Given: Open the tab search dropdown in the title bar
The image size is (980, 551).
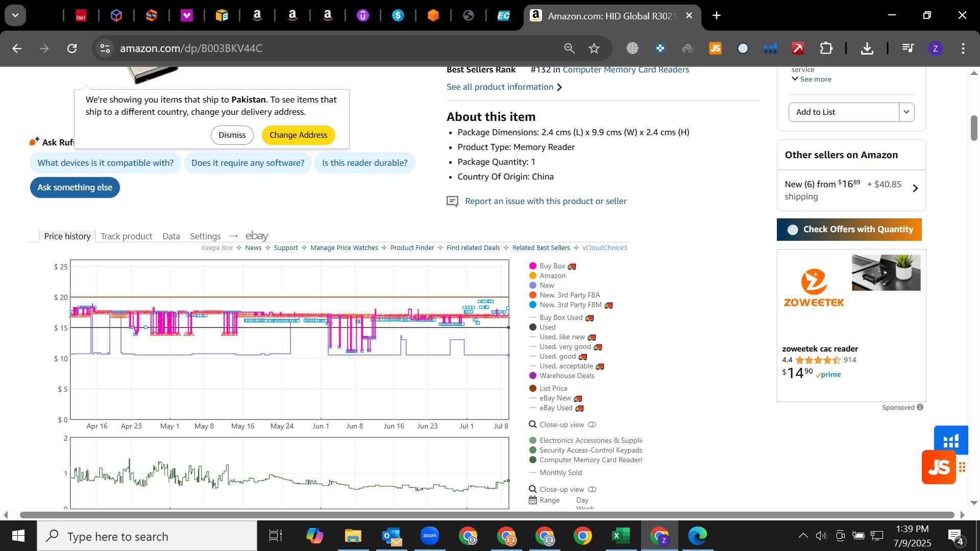Looking at the screenshot, I should [x=15, y=16].
